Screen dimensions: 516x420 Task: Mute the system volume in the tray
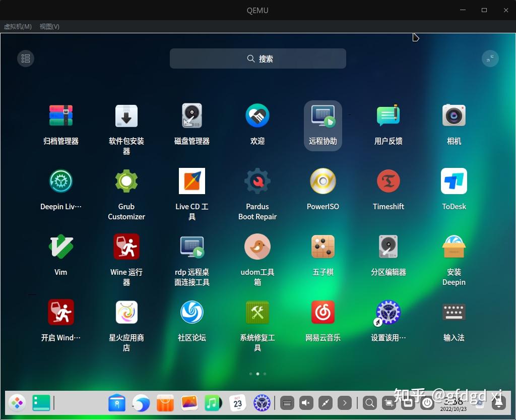point(306,403)
